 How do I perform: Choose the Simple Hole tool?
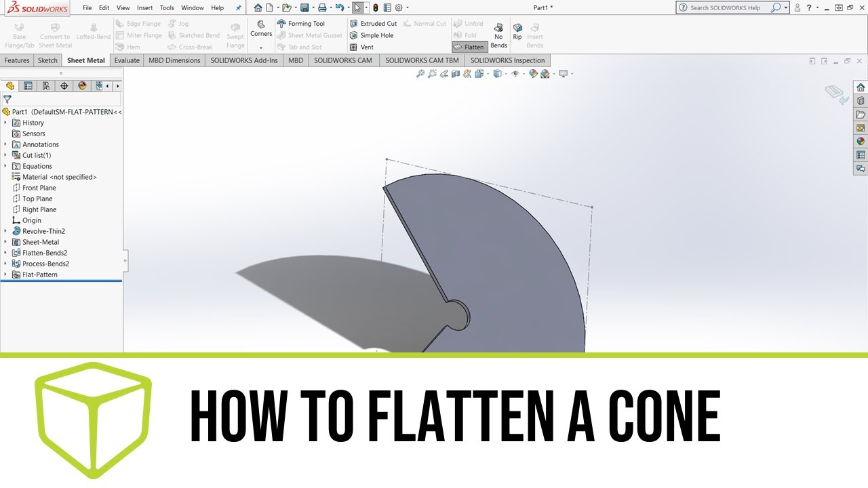[371, 35]
